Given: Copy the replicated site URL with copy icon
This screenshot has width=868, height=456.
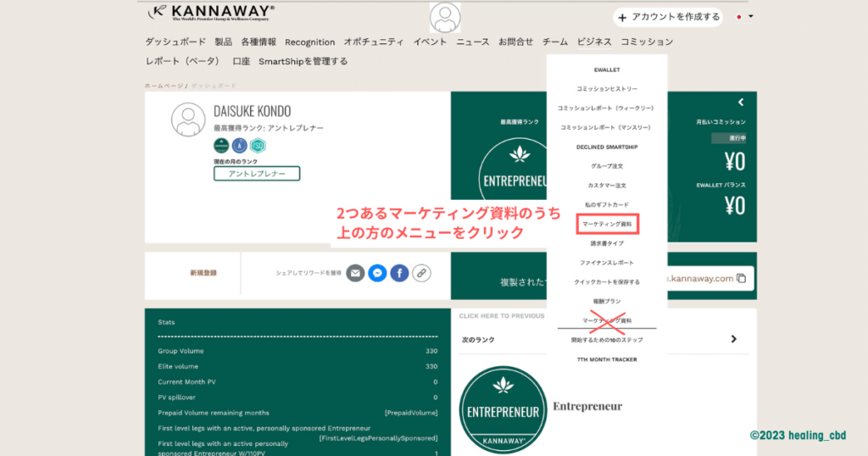Looking at the screenshot, I should tap(741, 278).
